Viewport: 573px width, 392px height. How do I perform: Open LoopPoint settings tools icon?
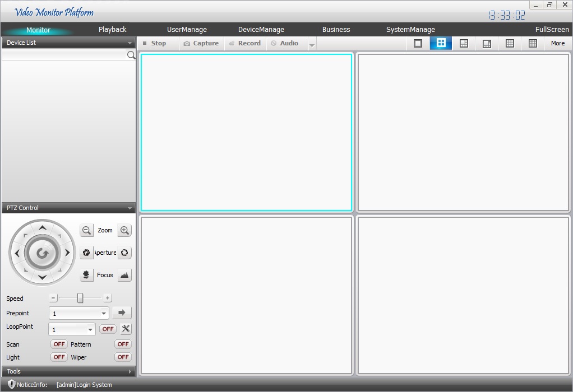point(126,329)
